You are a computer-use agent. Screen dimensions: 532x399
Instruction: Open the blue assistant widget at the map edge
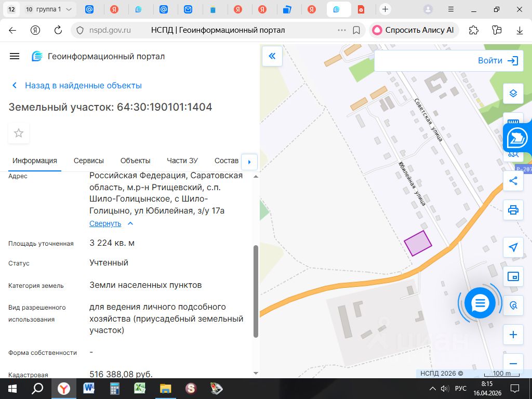pos(517,138)
